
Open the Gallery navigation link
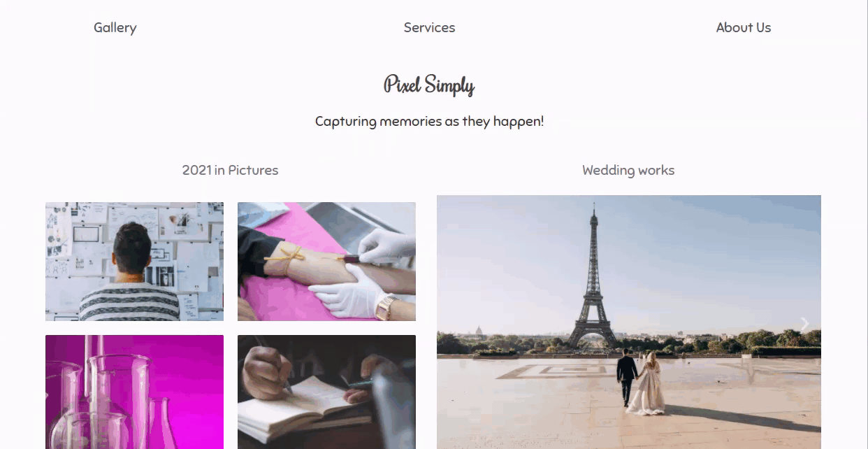coord(115,27)
